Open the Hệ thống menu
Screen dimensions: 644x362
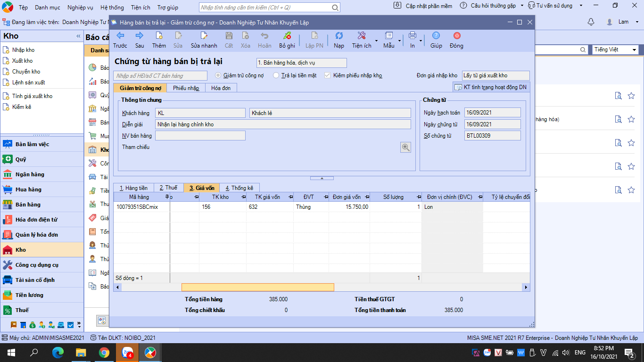point(112,7)
